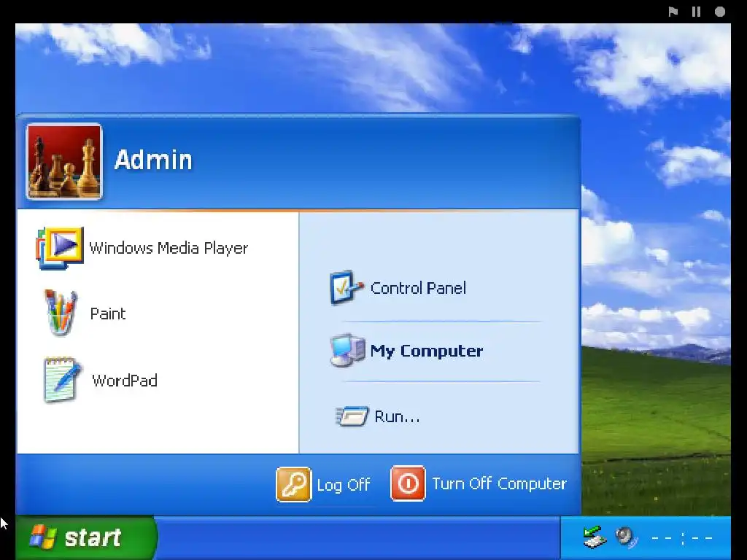This screenshot has width=747, height=560.
Task: Click the Run window icon
Action: (352, 416)
